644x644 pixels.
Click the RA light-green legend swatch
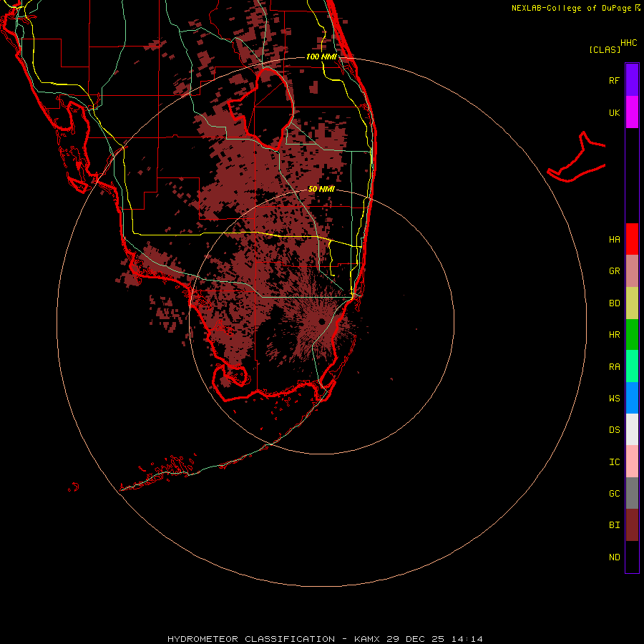632,366
